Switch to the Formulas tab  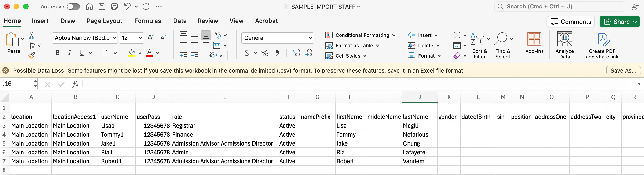148,21
